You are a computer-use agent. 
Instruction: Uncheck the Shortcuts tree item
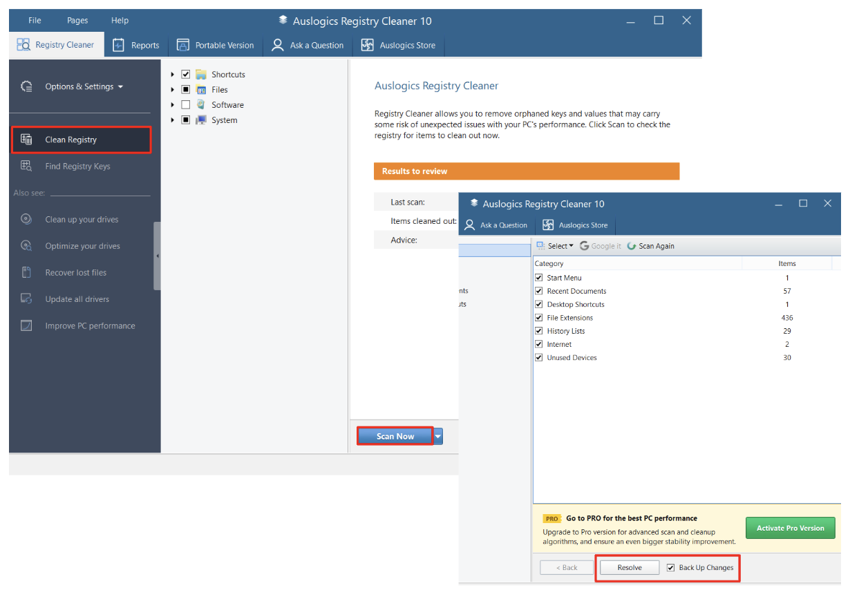coord(185,74)
